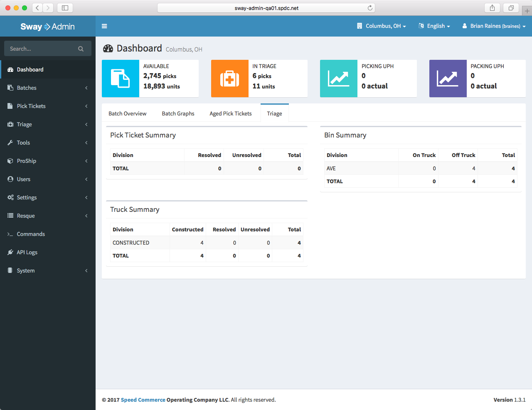The height and width of the screenshot is (410, 532).
Task: Open the Speed Commerce footer link
Action: click(143, 400)
